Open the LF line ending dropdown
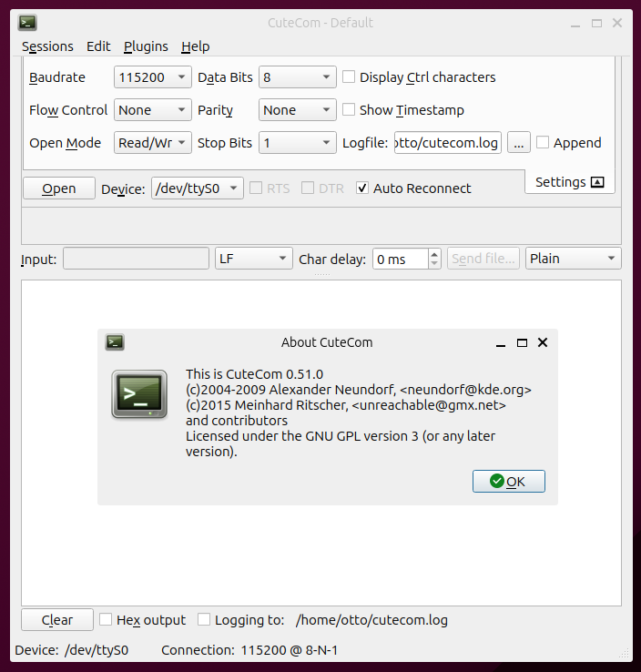The image size is (641, 672). click(x=254, y=259)
